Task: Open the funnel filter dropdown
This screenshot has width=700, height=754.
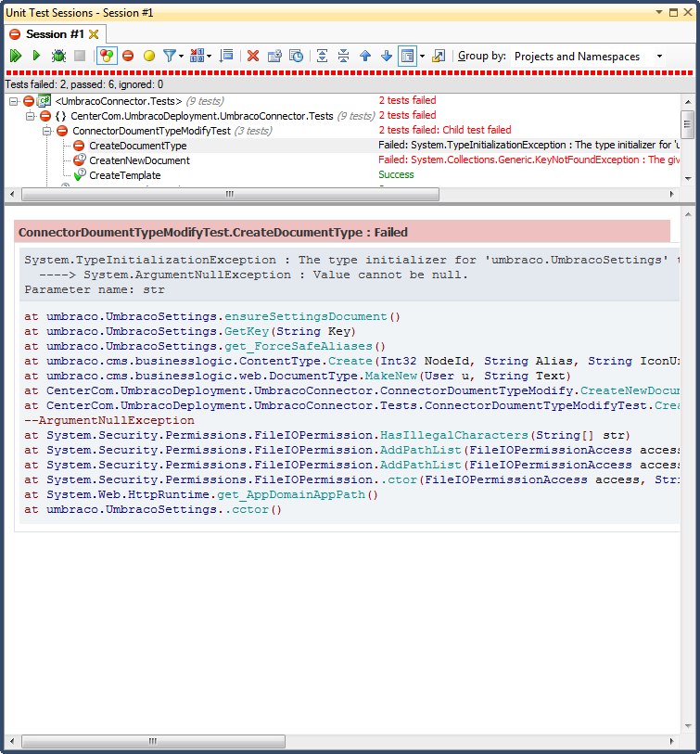Action: [172, 56]
